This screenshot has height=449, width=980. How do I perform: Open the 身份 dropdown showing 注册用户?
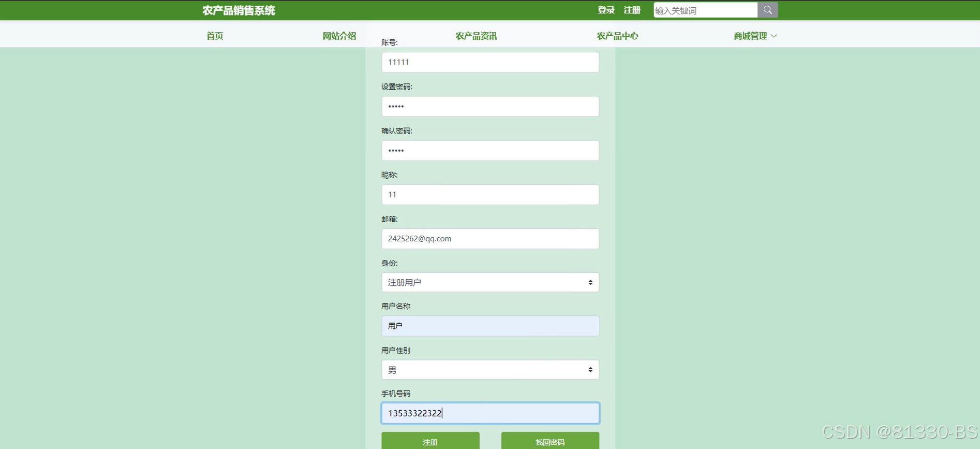[490, 282]
